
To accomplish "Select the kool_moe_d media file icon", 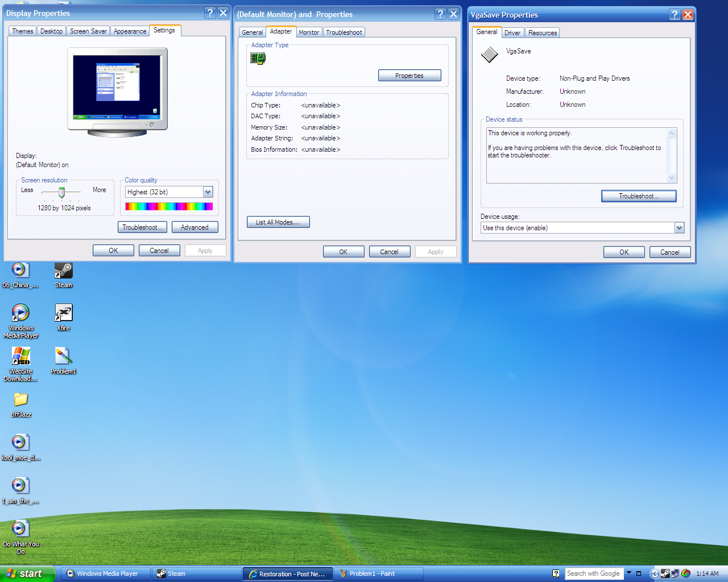I will pyautogui.click(x=20, y=447).
